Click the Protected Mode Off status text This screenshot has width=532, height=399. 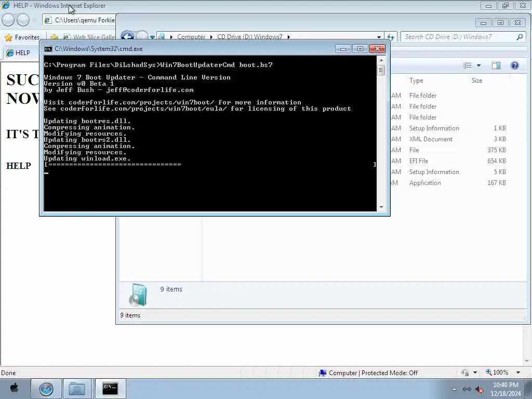point(390,373)
